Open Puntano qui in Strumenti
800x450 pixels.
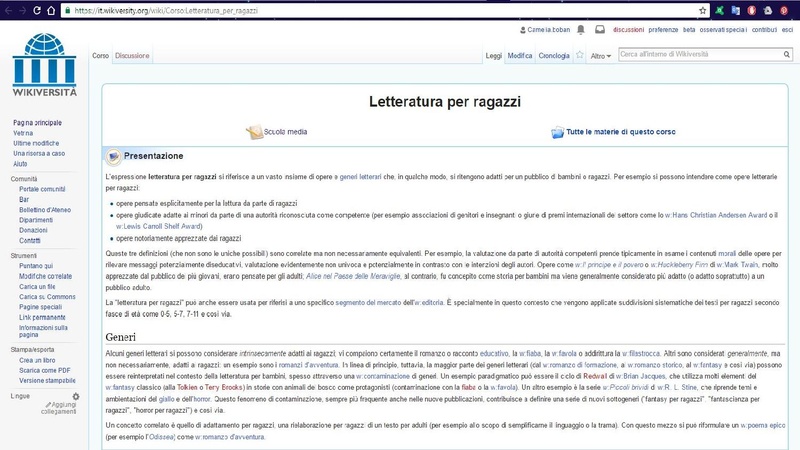coord(36,266)
